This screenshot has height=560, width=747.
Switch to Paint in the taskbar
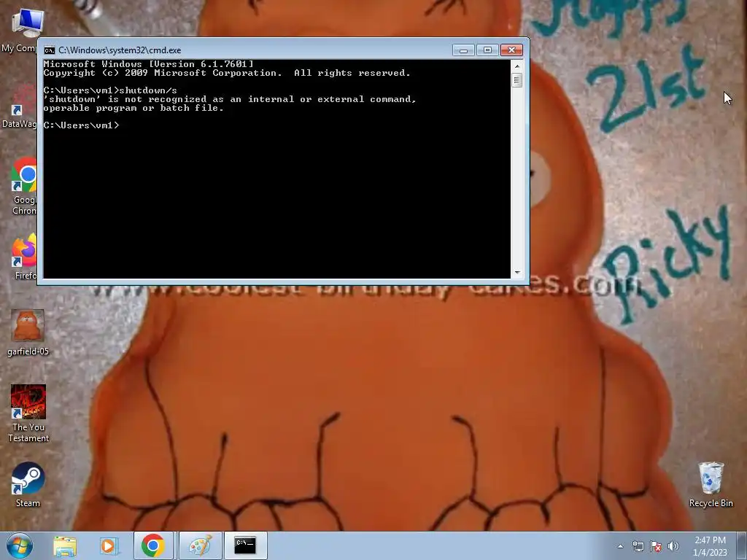click(x=200, y=545)
